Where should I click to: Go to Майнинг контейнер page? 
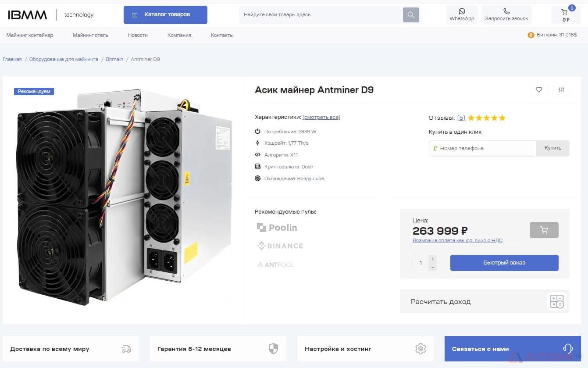(30, 35)
